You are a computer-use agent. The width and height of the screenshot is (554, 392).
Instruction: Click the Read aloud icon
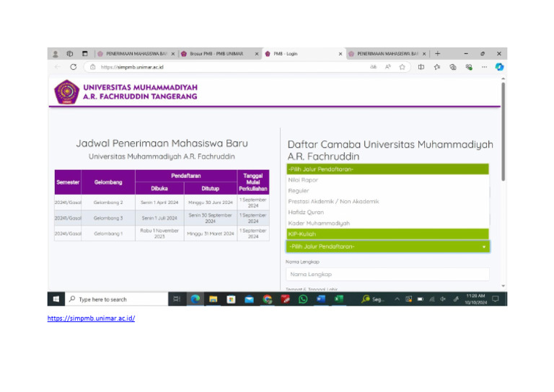coord(388,67)
